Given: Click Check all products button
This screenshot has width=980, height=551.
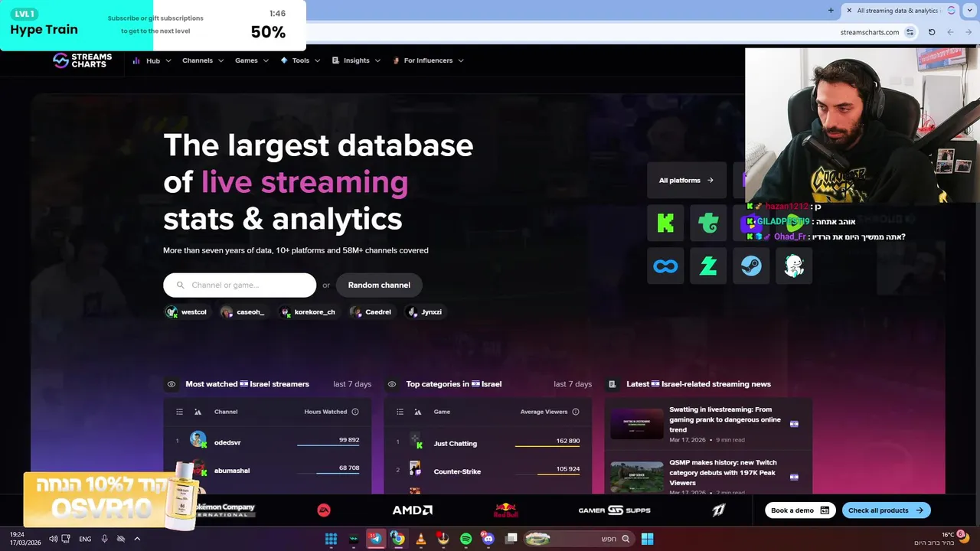Looking at the screenshot, I should click(886, 510).
